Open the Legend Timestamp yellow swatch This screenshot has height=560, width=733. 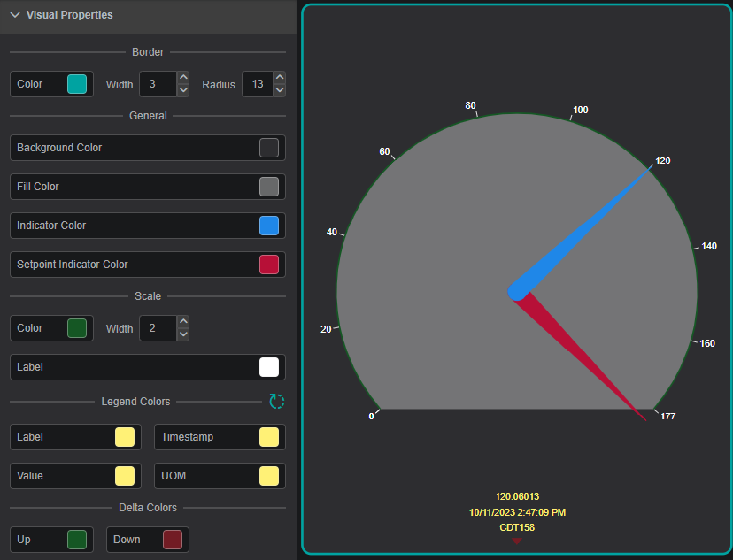click(269, 437)
